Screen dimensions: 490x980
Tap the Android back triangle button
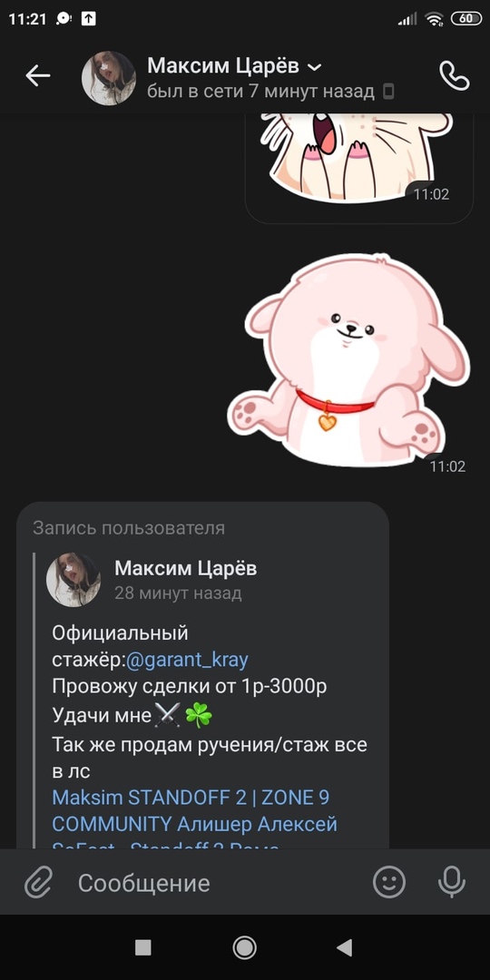(345, 947)
